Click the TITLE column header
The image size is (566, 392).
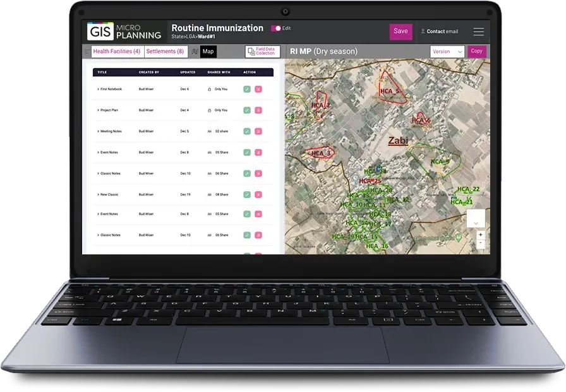pos(102,72)
